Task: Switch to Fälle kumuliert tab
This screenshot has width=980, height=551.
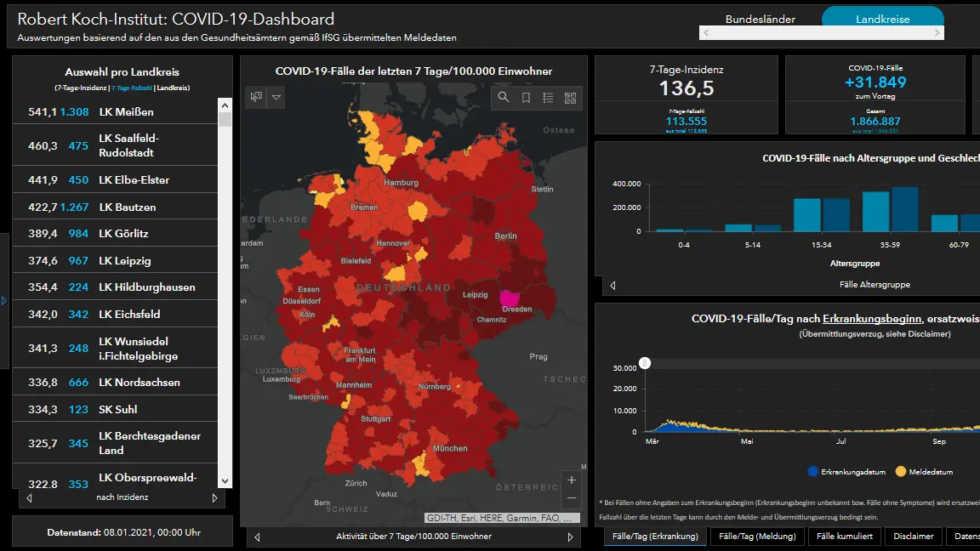Action: tap(844, 537)
